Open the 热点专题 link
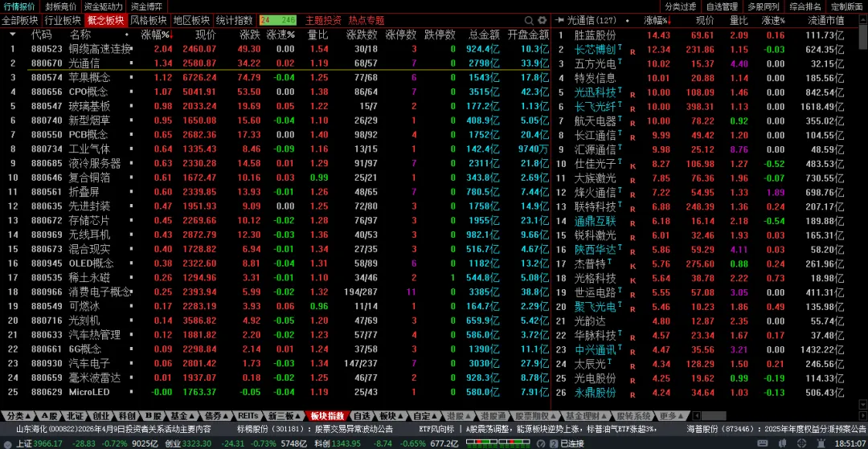Screen dimensions: 868x449 point(366,20)
